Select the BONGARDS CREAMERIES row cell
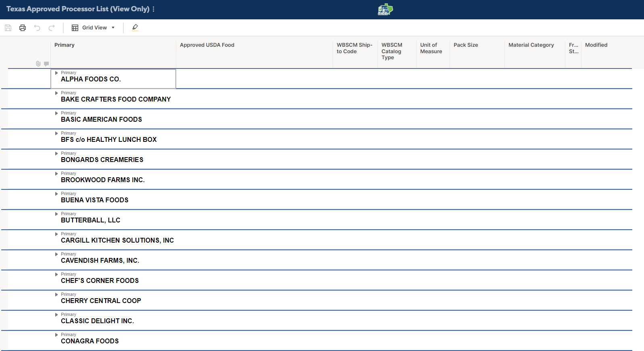Screen dimensions: 644x351 [x=102, y=160]
